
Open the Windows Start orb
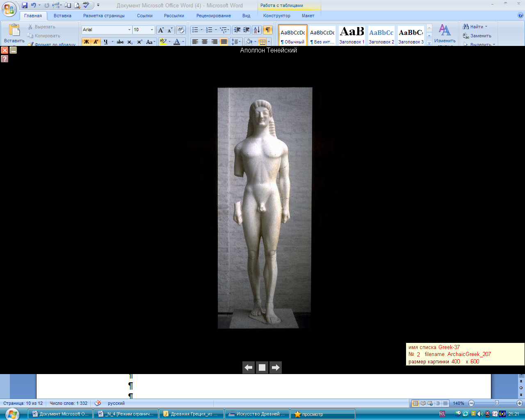click(13, 414)
